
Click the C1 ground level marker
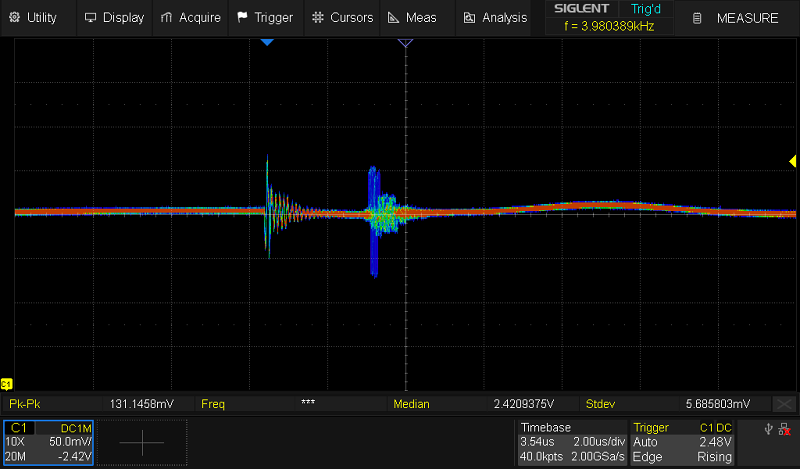6,384
